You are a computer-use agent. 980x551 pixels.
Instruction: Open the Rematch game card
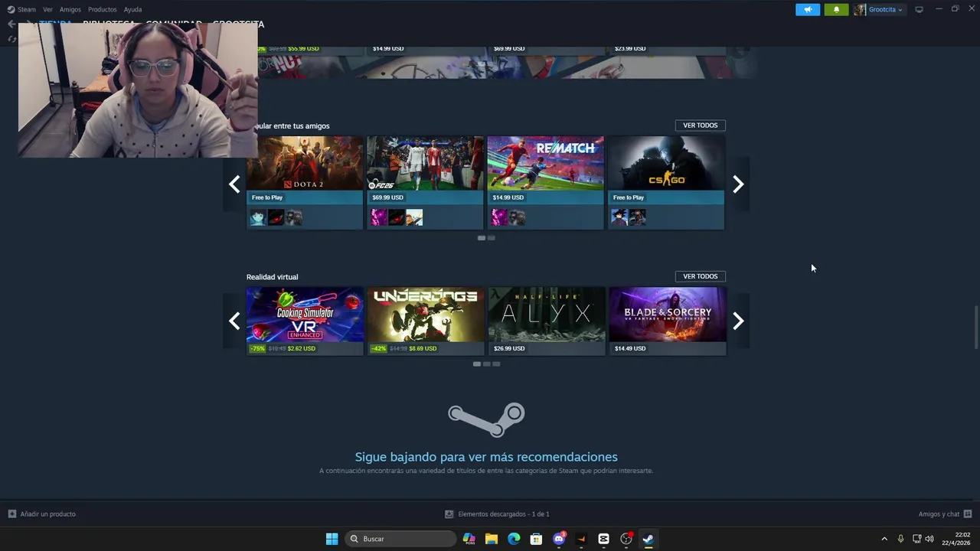(x=545, y=183)
